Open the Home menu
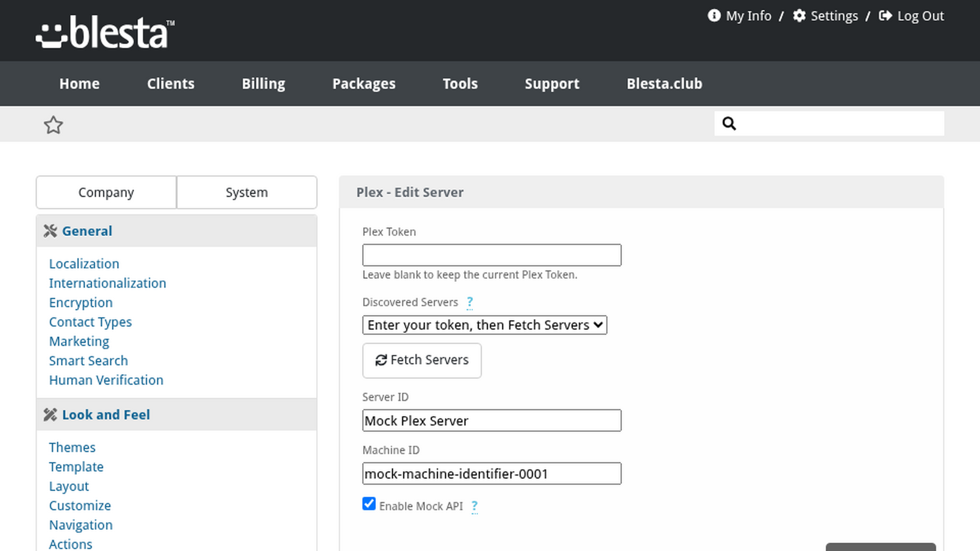Screen dimensions: 980x551 click(79, 84)
